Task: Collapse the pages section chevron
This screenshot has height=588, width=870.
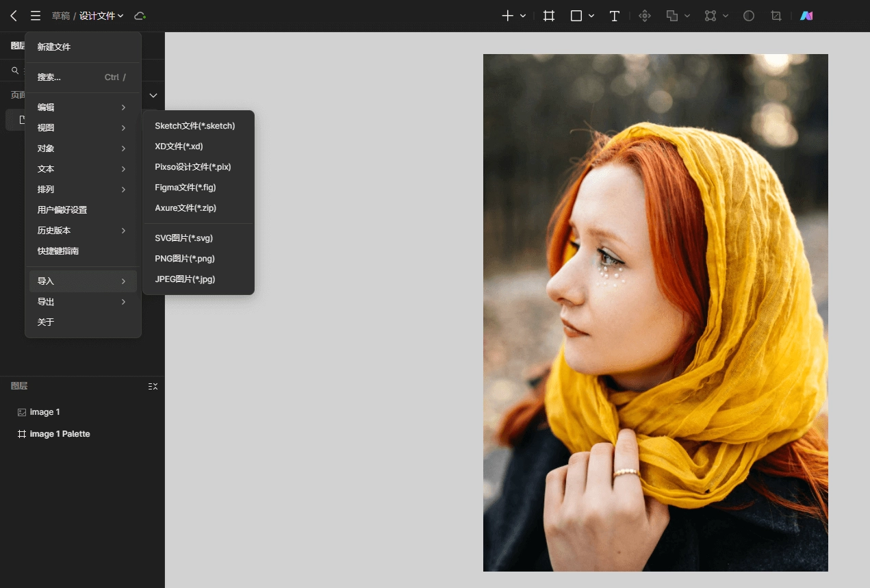Action: [153, 95]
